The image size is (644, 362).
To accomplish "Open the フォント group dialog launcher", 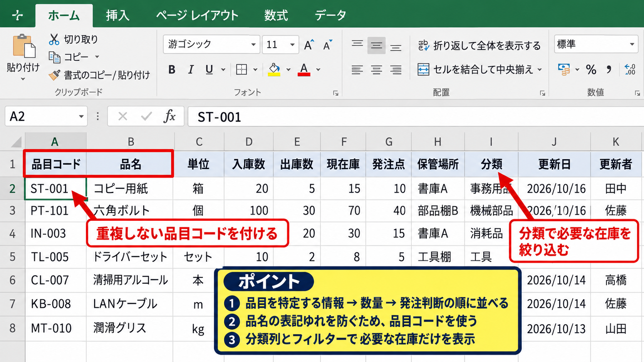I will click(x=336, y=93).
